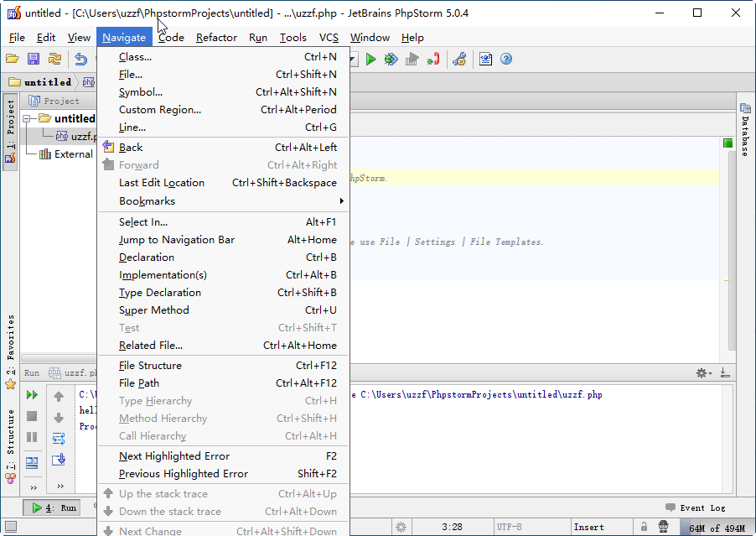
Task: Click the Synchronize toolbar icon
Action: 54,59
